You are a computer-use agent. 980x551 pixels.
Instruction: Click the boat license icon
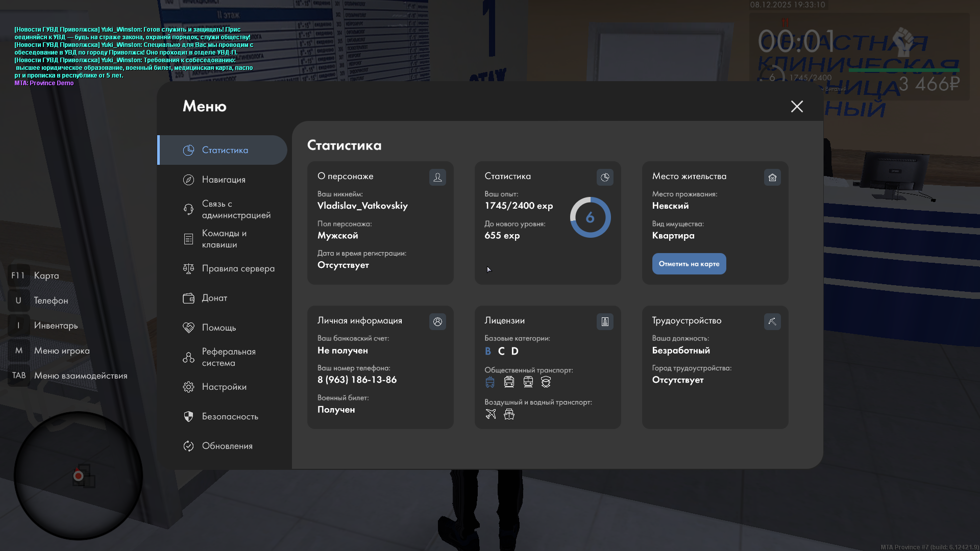pyautogui.click(x=509, y=414)
